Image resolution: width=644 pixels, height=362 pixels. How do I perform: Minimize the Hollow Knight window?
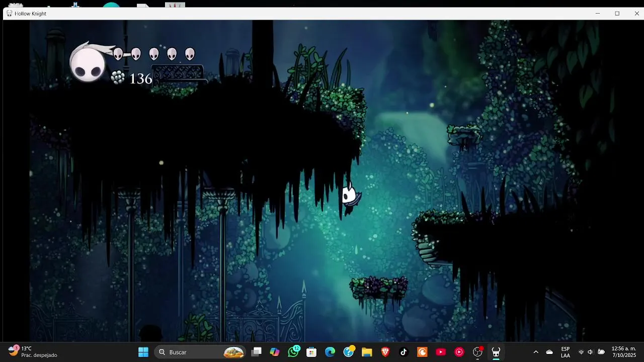[598, 14]
